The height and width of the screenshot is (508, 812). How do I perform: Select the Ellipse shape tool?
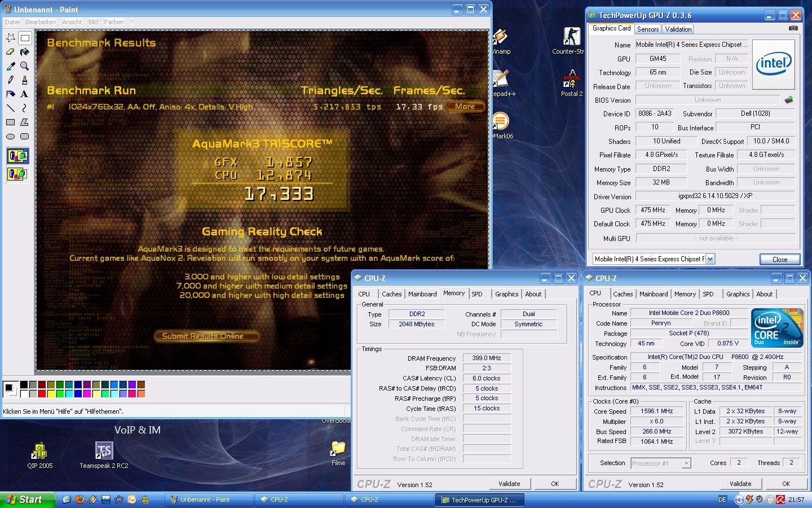click(x=10, y=136)
